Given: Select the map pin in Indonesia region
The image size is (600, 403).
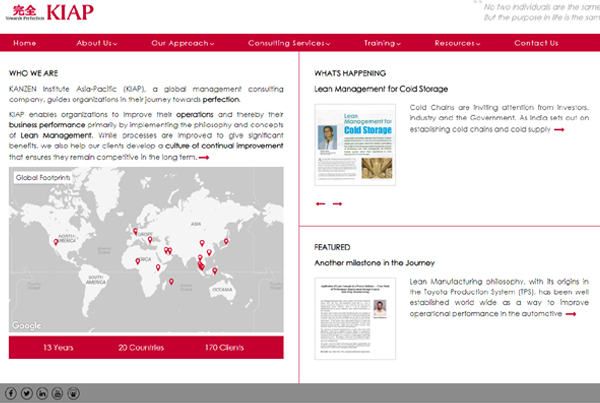Looking at the screenshot, I should point(215,271).
